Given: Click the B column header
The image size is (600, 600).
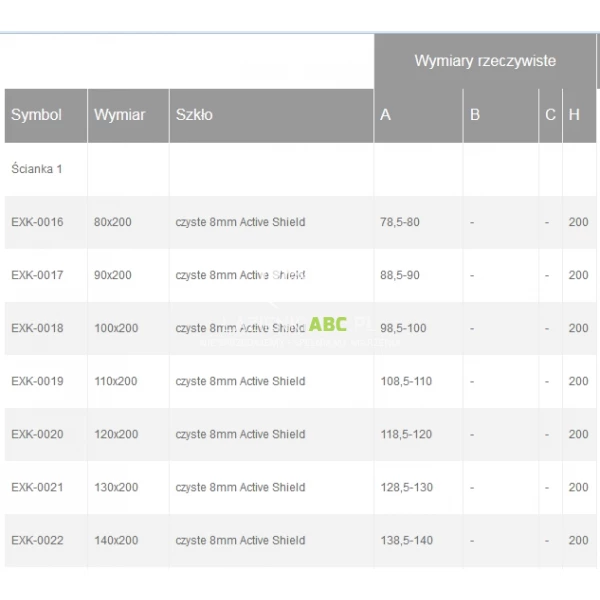Looking at the screenshot, I should [x=475, y=115].
